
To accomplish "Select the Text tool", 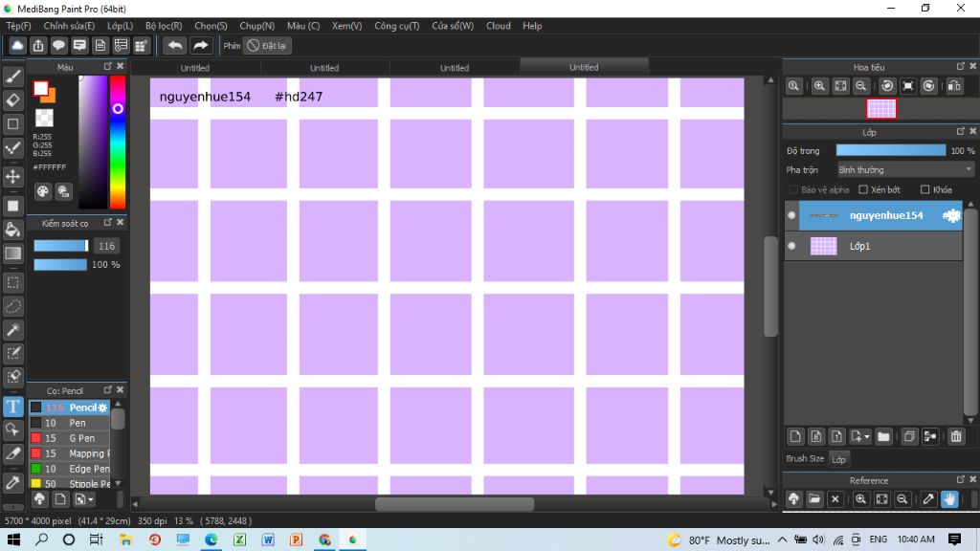I will coord(13,407).
